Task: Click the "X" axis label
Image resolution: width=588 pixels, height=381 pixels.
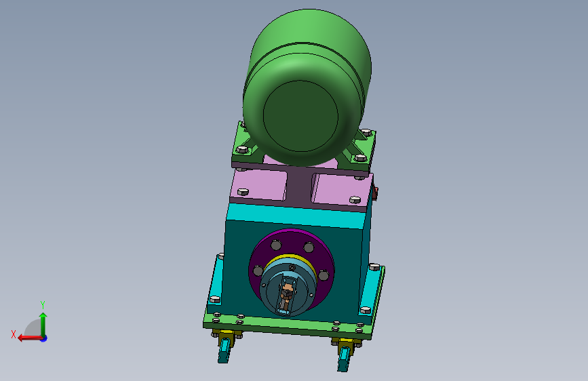Action: (x=14, y=334)
